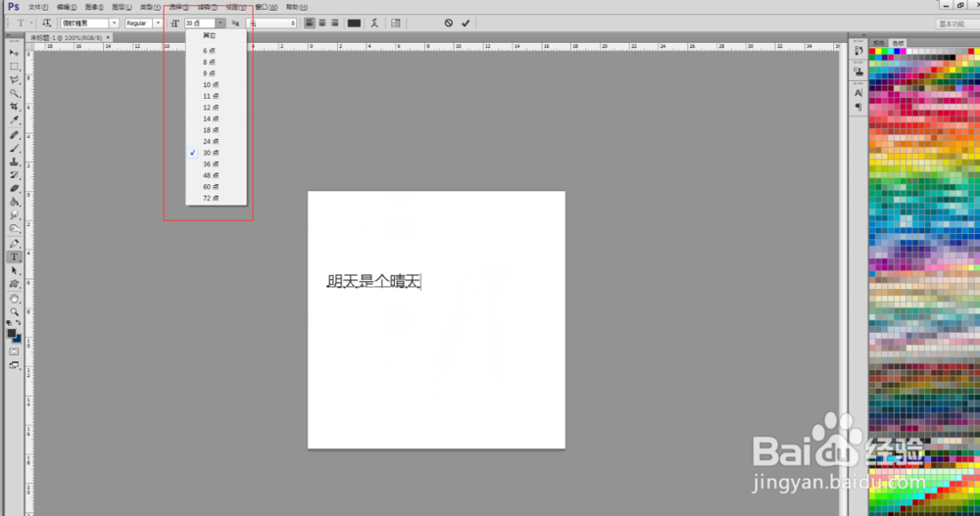Screen dimensions: 980x516
Task: Open the Paragraph panel icon
Action: click(858, 107)
